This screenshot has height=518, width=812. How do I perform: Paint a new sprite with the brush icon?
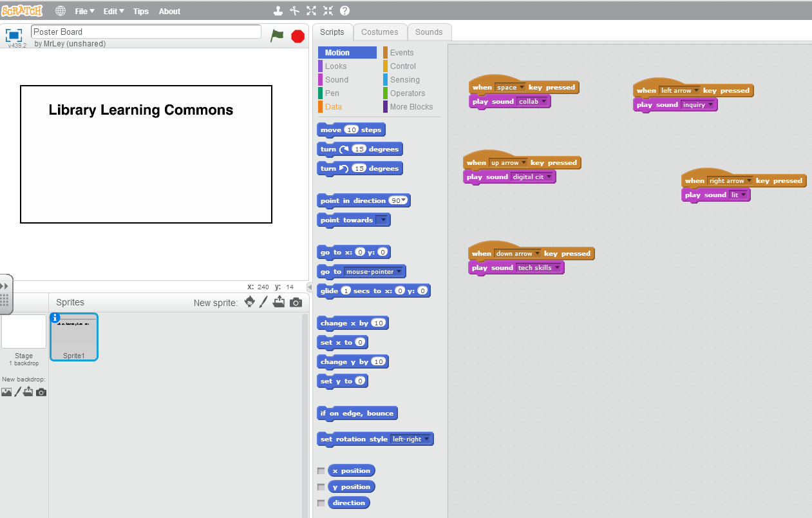pyautogui.click(x=264, y=302)
